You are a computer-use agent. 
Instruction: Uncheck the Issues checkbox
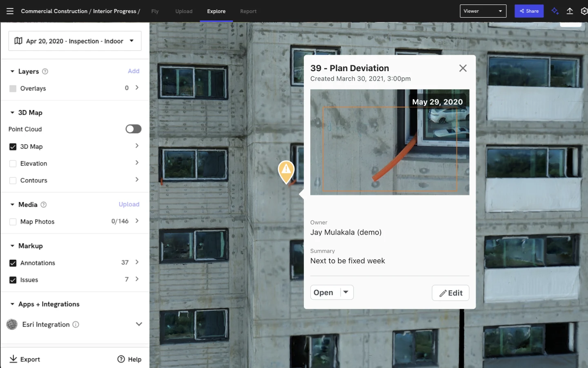pos(13,280)
